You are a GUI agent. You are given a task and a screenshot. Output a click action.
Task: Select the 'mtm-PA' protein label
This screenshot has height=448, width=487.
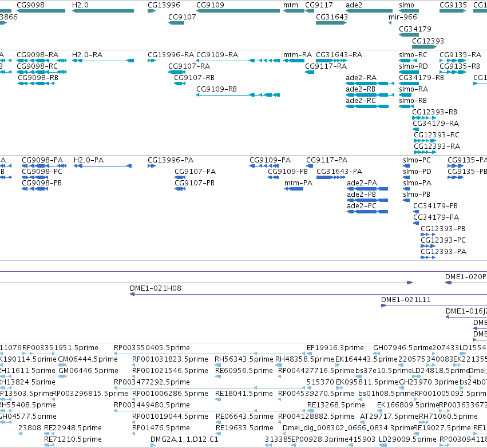click(299, 183)
